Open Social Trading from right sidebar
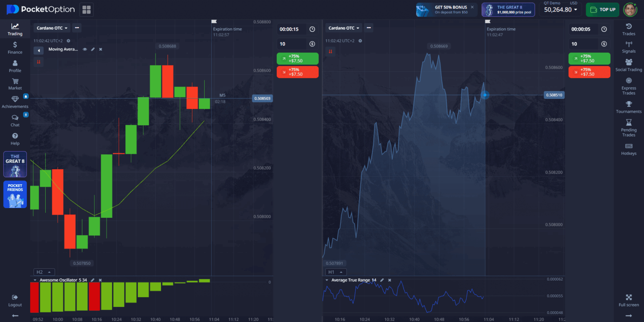This screenshot has width=644, height=322. click(628, 65)
